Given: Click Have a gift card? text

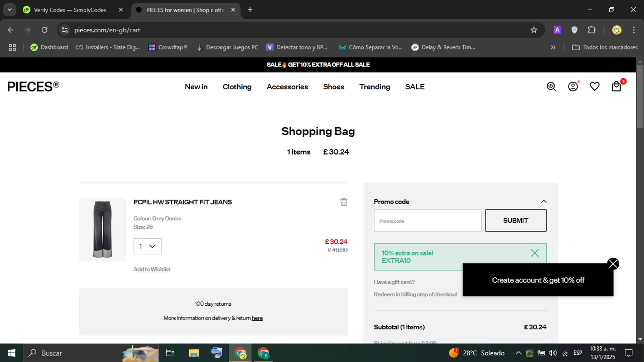Looking at the screenshot, I should tap(394, 282).
